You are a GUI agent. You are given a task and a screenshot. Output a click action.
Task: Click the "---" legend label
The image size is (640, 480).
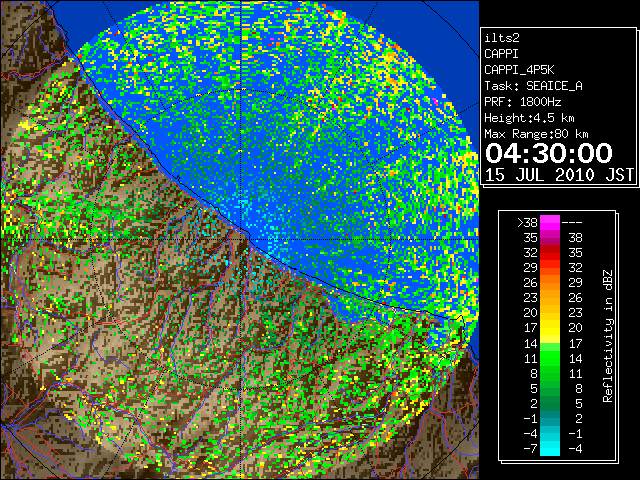[x=572, y=223]
